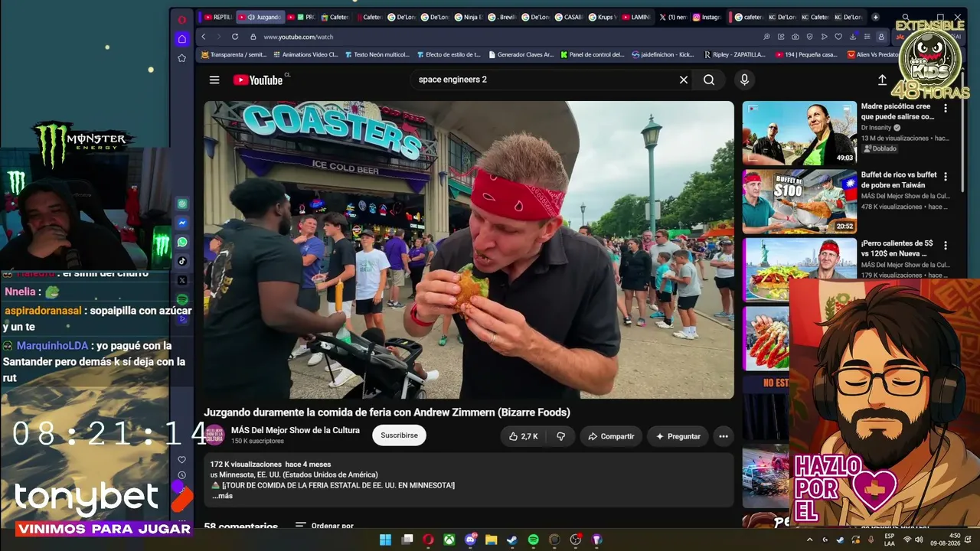The width and height of the screenshot is (980, 551).
Task: Open 'Generador Claves Ar...' bookmark
Action: [x=520, y=54]
